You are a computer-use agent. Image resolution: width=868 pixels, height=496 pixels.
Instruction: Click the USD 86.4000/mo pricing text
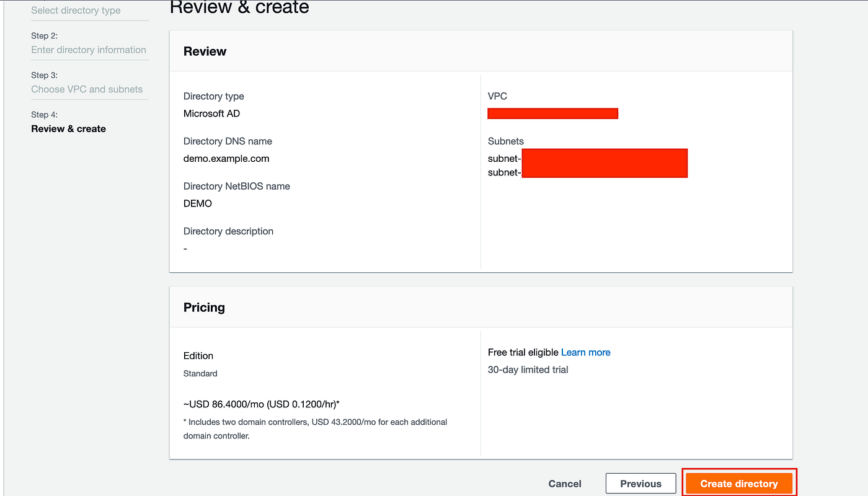260,404
